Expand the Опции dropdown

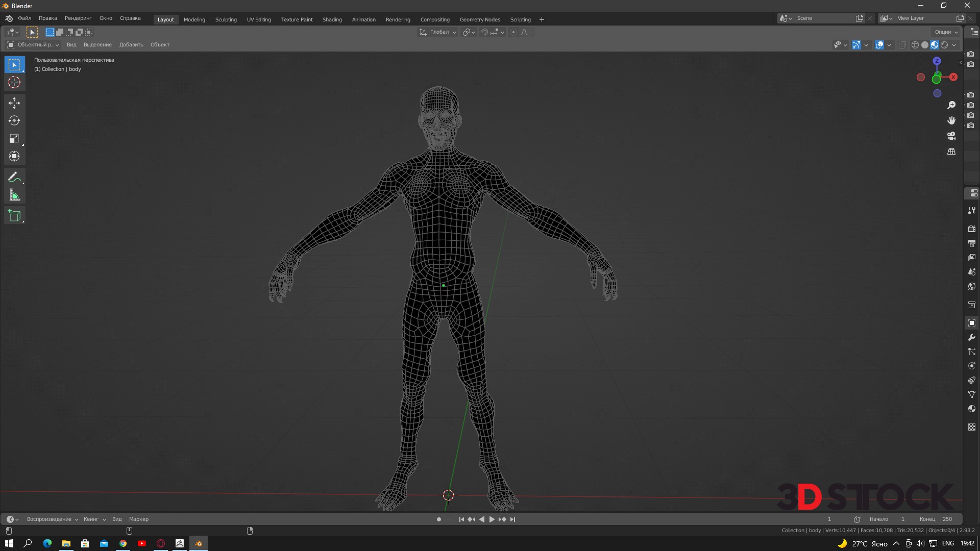946,32
